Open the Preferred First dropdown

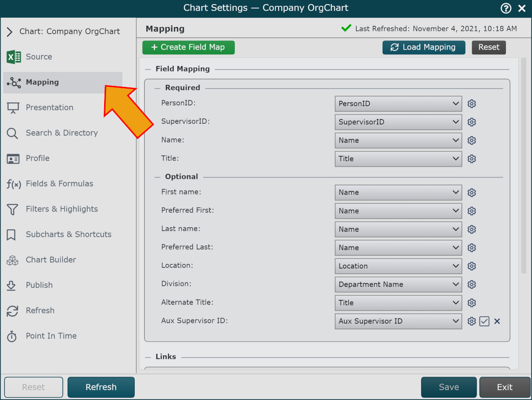pyautogui.click(x=398, y=211)
